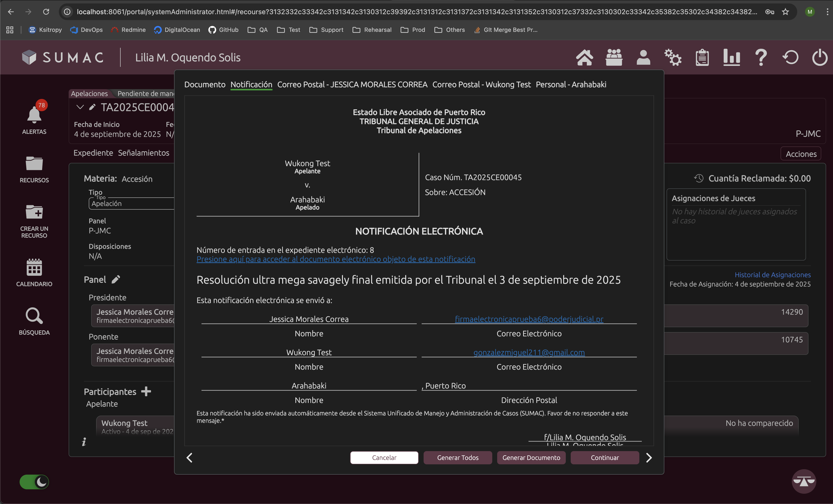Open the reports bar chart icon
833x504 pixels.
732,57
